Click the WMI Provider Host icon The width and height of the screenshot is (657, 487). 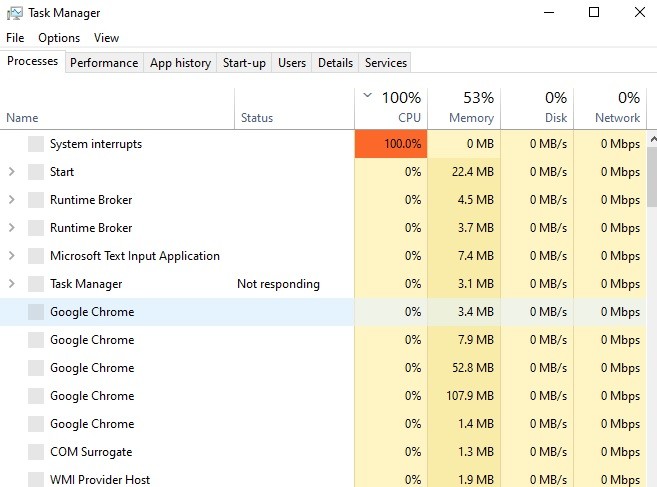[x=36, y=480]
